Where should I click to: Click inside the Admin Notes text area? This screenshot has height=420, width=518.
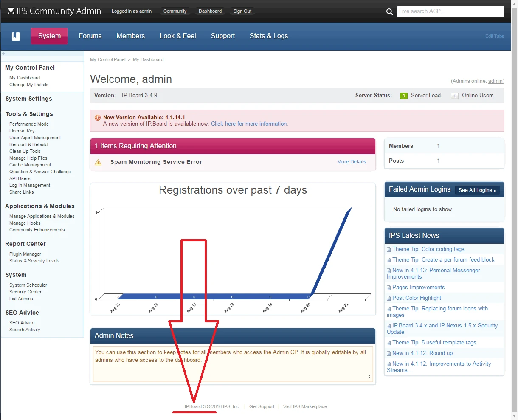(x=232, y=363)
